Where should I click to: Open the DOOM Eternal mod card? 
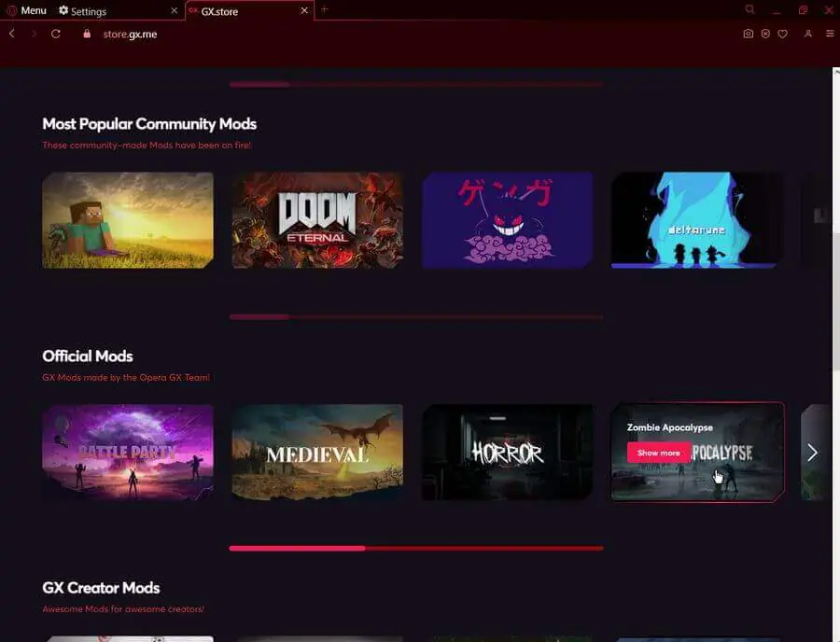coord(317,220)
